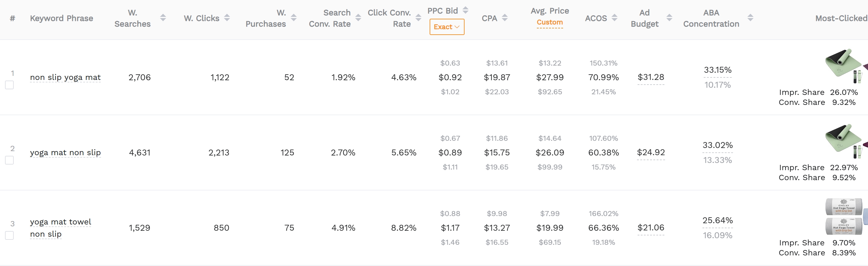
Task: Sort keywords by PPC Bid
Action: pyautogui.click(x=466, y=10)
